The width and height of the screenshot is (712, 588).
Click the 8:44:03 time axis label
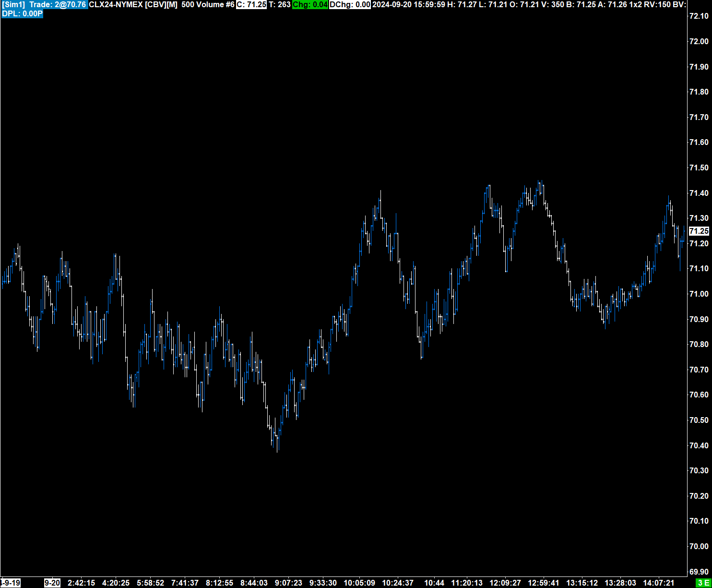point(254,583)
